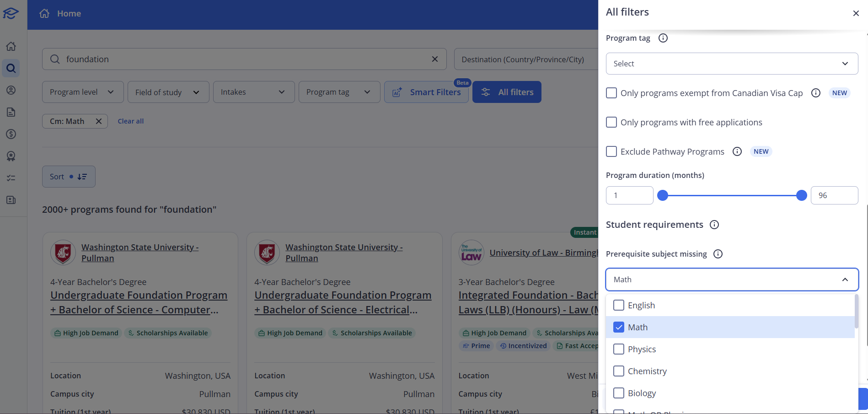Viewport: 868px width, 414px height.
Task: Check the English subject option
Action: pyautogui.click(x=619, y=305)
